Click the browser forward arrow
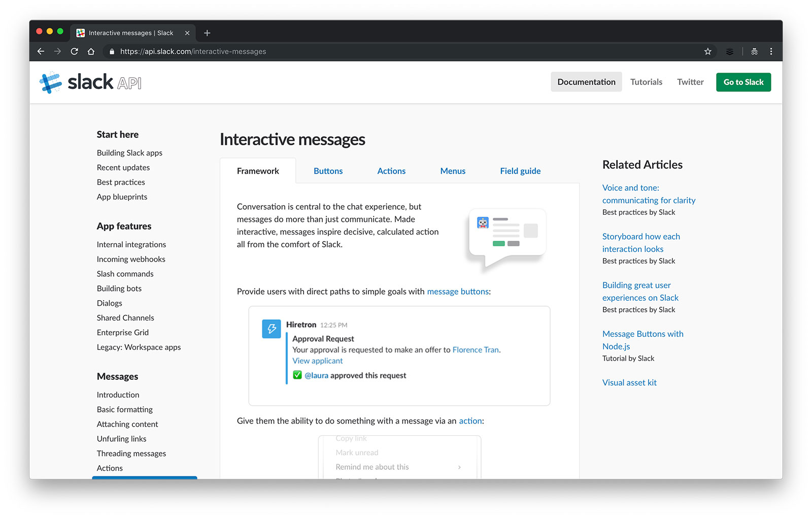 tap(57, 51)
